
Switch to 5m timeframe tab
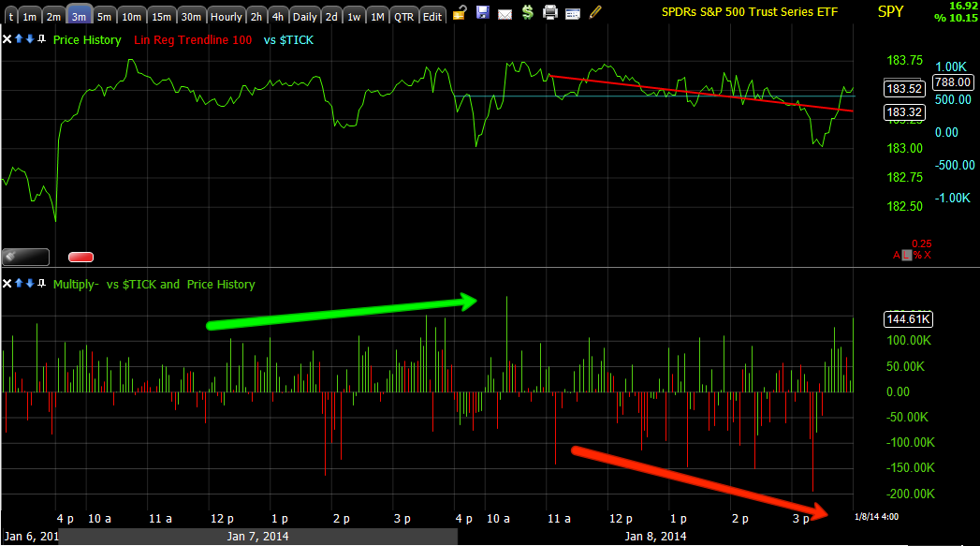pos(104,16)
